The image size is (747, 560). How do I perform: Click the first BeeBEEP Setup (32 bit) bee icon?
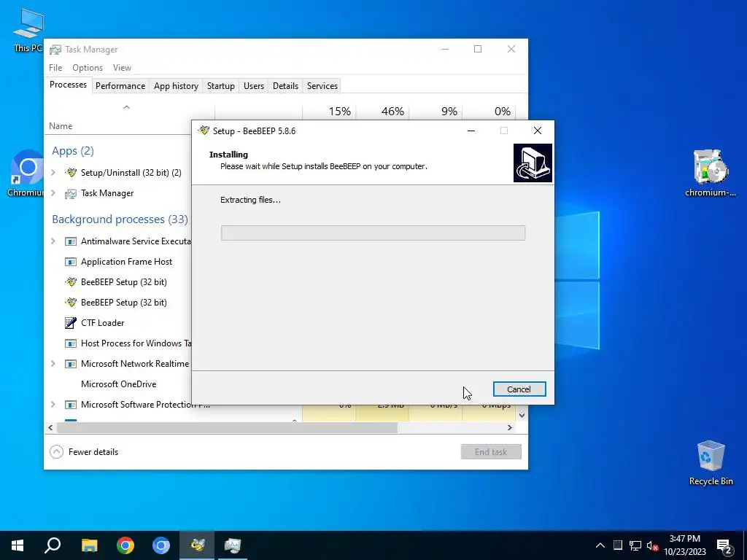click(71, 282)
